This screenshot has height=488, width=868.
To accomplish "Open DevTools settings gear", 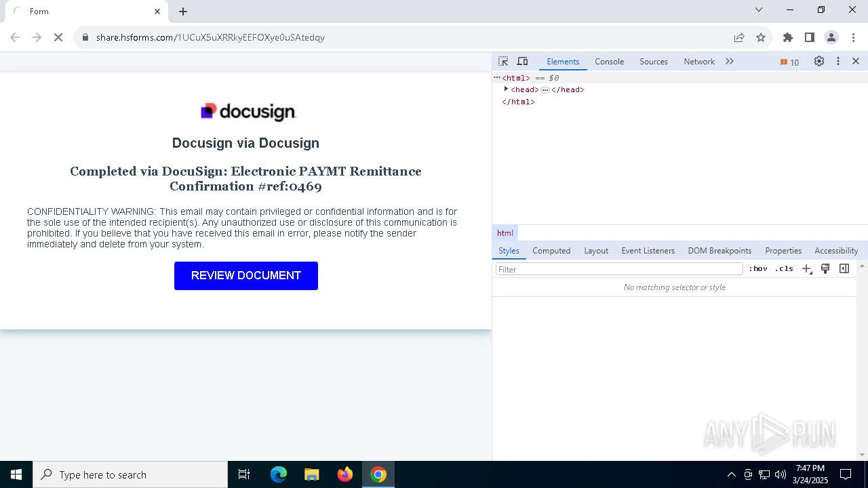I will (819, 61).
